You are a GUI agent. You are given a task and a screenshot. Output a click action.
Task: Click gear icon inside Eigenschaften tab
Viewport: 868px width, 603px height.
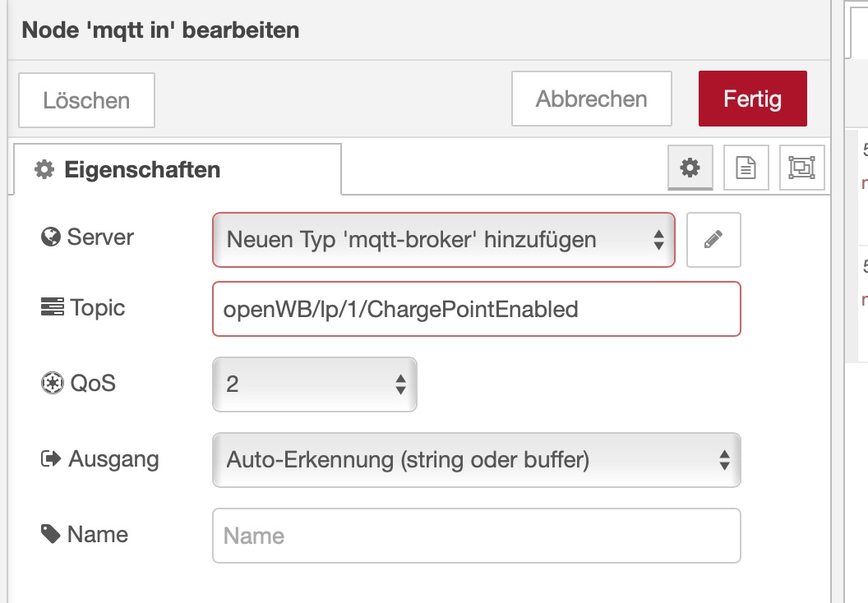point(44,170)
